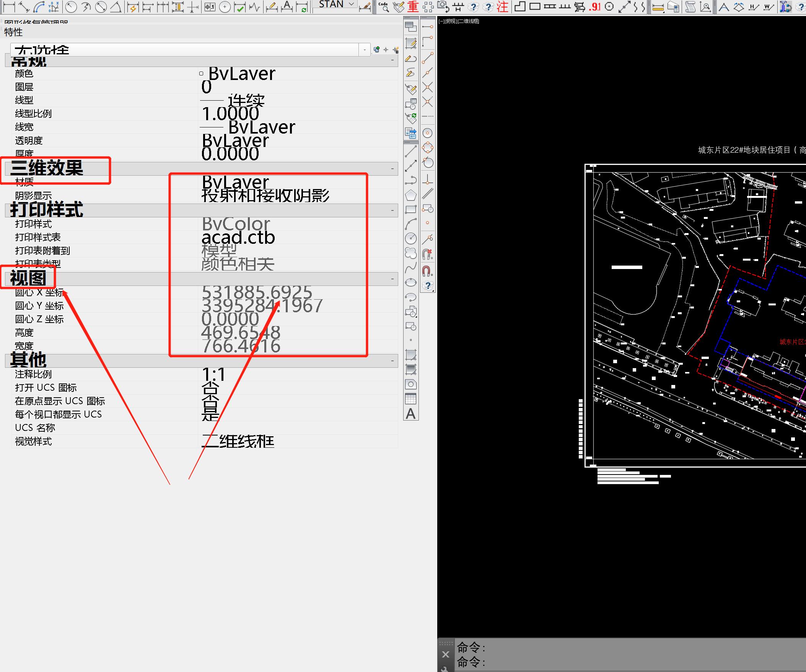Click the 线宽 ByLayer value field
This screenshot has width=806, height=672.
pyautogui.click(x=298, y=127)
